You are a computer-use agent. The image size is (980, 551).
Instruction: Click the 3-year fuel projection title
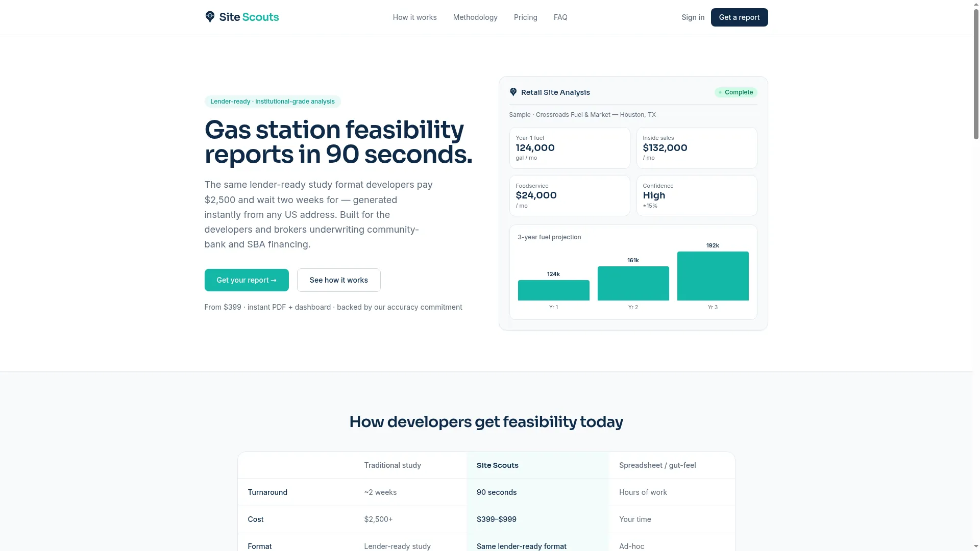tap(549, 237)
